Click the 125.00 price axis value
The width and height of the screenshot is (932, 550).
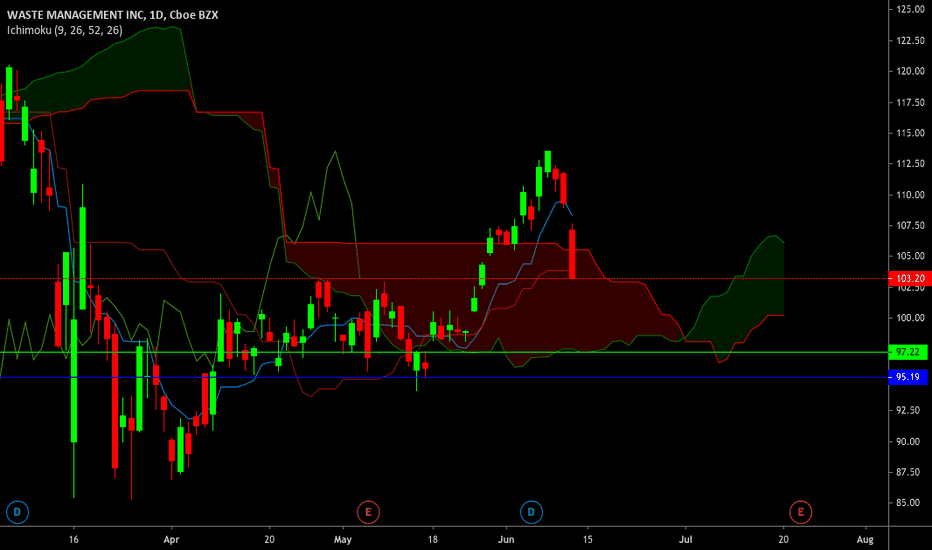pyautogui.click(x=910, y=10)
